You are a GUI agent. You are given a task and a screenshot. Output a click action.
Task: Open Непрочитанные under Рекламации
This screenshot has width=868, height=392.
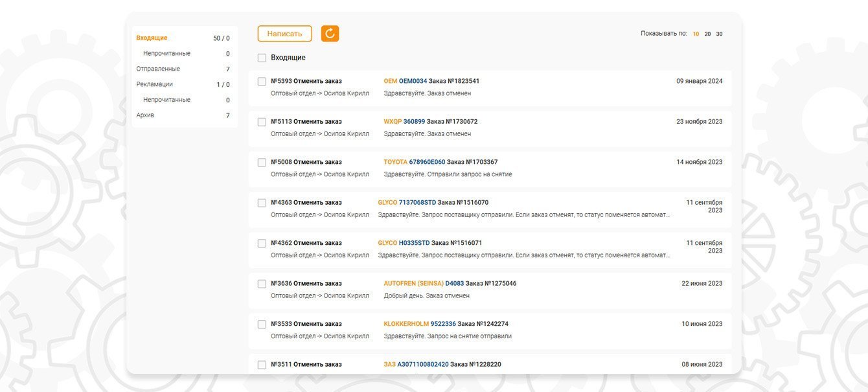click(166, 100)
